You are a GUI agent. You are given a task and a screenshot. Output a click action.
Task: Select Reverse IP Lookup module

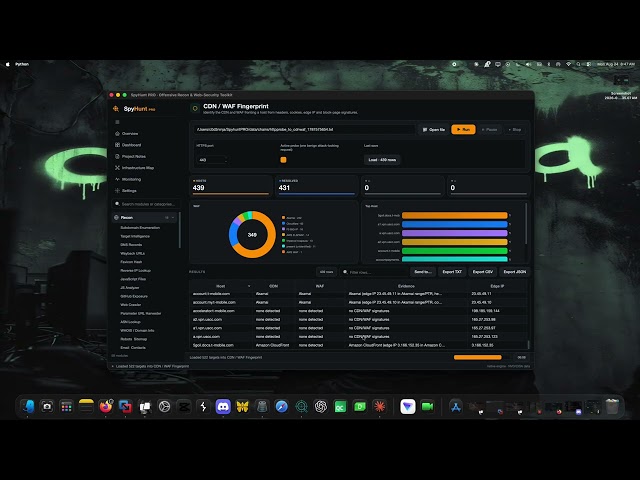(x=136, y=271)
